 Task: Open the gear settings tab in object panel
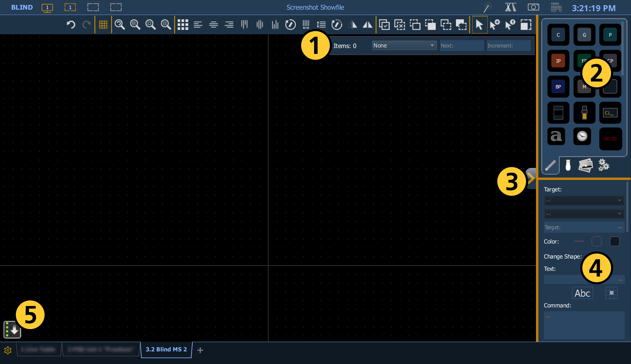[x=603, y=165]
